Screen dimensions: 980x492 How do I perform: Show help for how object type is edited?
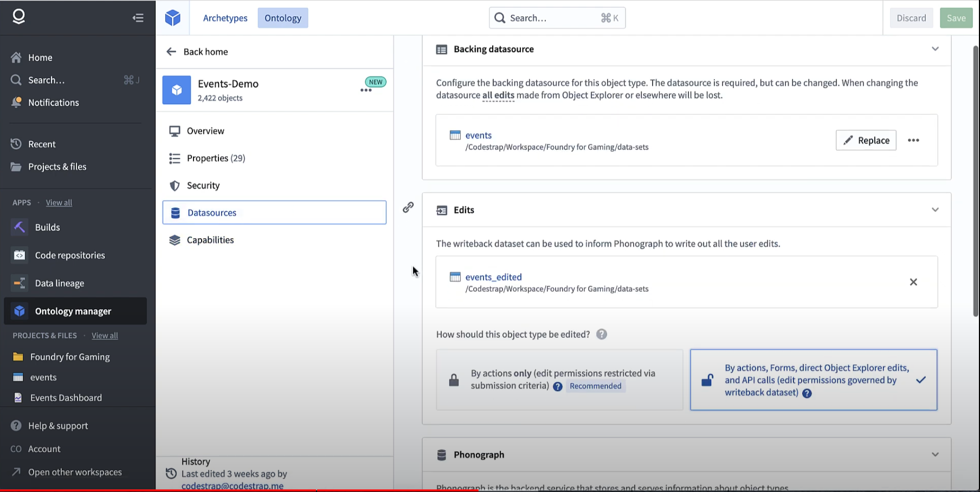tap(602, 334)
